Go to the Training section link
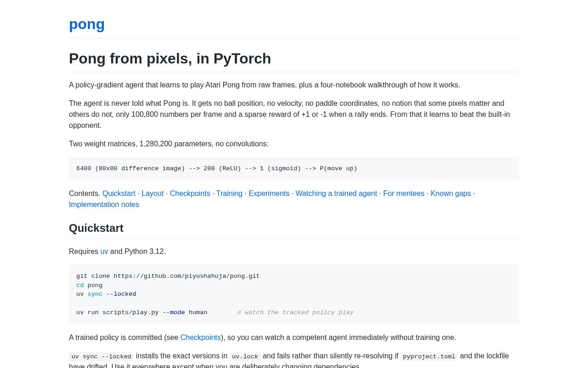This screenshot has width=588, height=368. click(229, 194)
